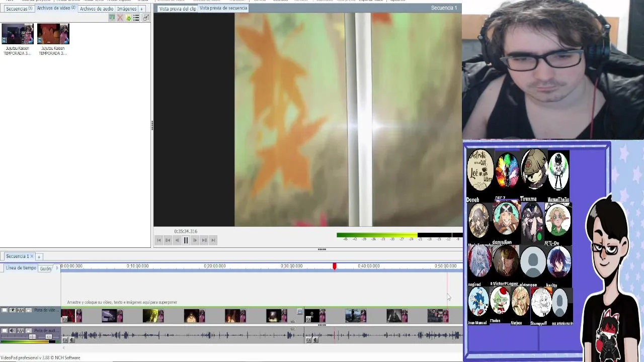Add a new sequence with the plus button
Viewport: 644px width, 362px height.
tap(39, 257)
